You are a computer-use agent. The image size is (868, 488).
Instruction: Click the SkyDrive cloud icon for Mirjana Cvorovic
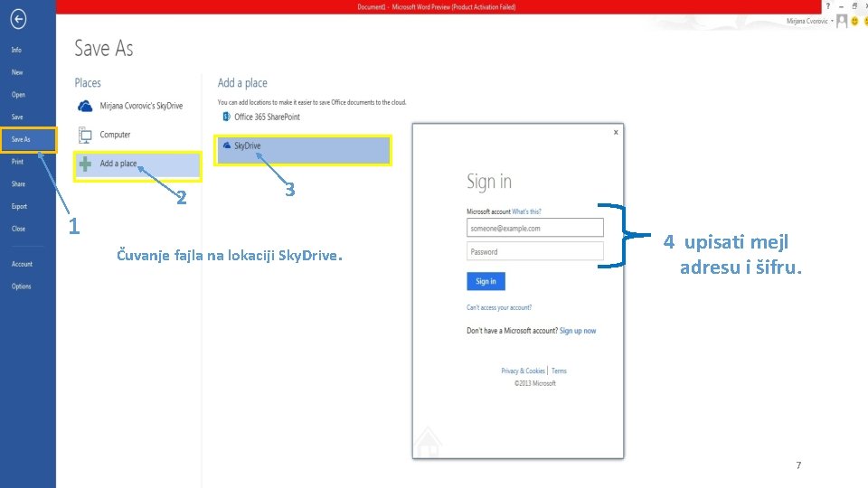click(85, 106)
